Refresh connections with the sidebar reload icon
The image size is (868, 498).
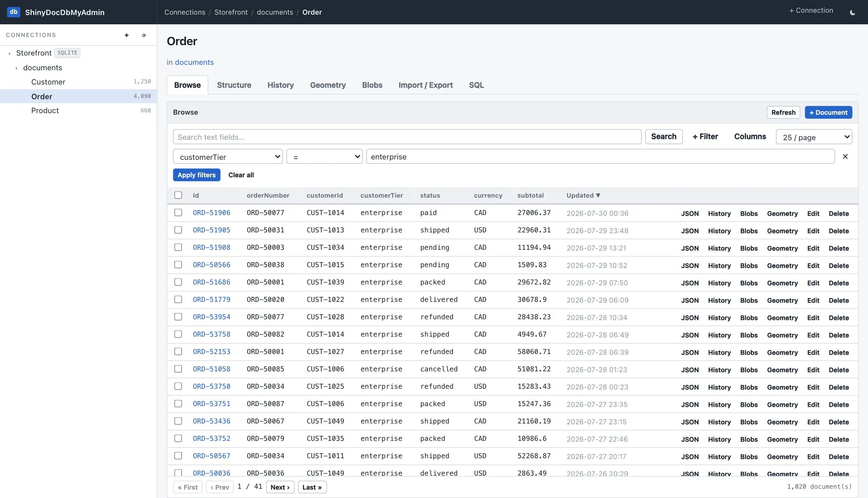click(144, 35)
